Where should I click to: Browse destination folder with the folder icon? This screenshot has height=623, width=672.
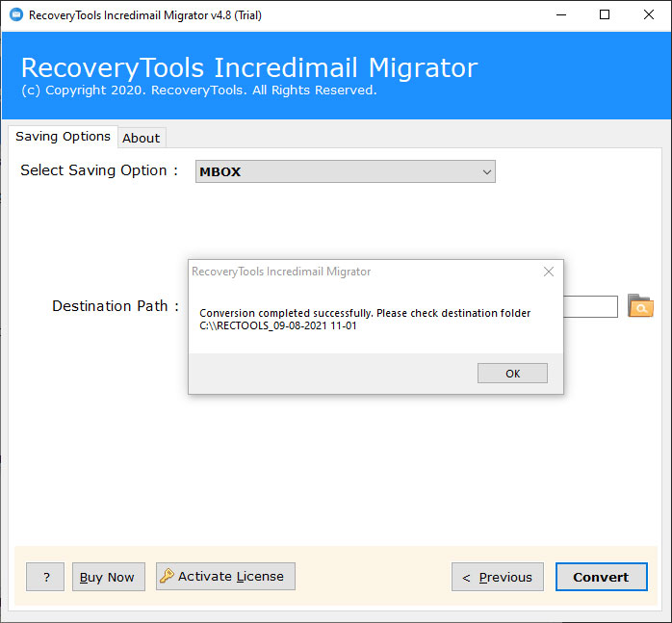[640, 305]
